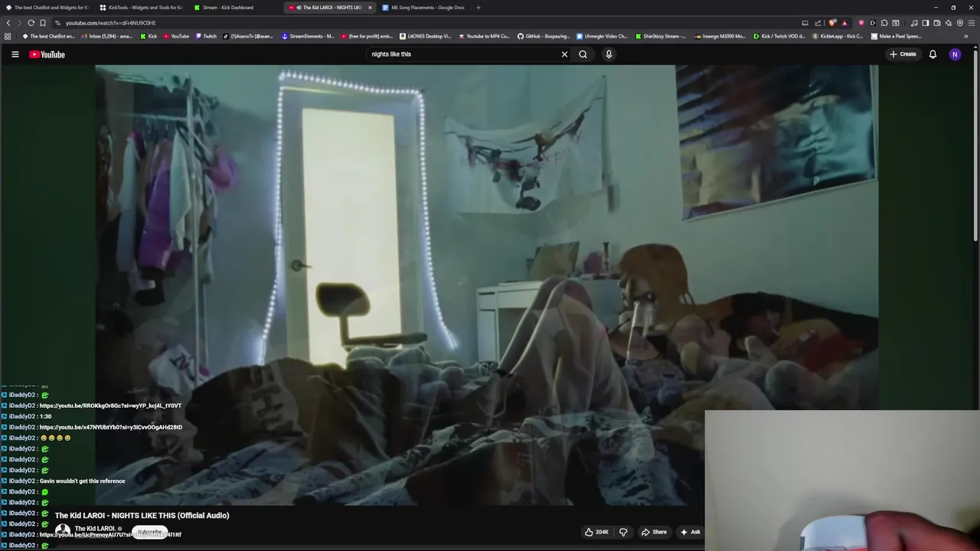Click the address bar URL
The image size is (980, 551).
pos(110,23)
